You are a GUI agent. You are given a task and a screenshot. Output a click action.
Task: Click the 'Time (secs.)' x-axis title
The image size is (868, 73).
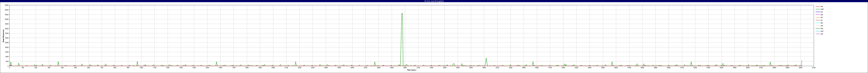click(411, 70)
